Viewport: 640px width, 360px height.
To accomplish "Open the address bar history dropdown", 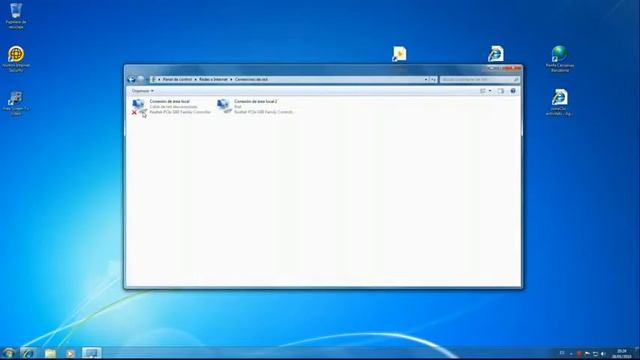I will click(426, 80).
